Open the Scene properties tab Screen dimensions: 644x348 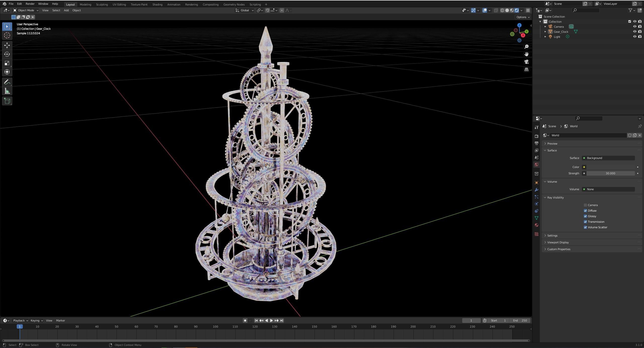tap(536, 157)
